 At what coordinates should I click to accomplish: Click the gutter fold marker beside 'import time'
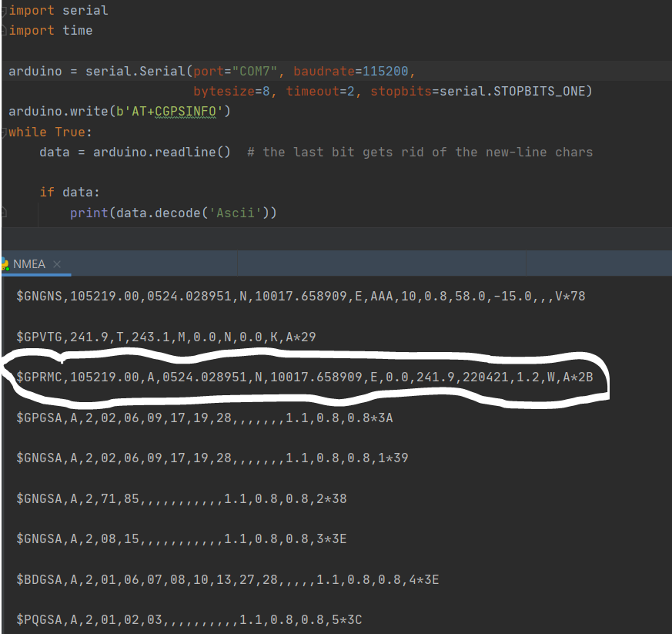[2, 30]
